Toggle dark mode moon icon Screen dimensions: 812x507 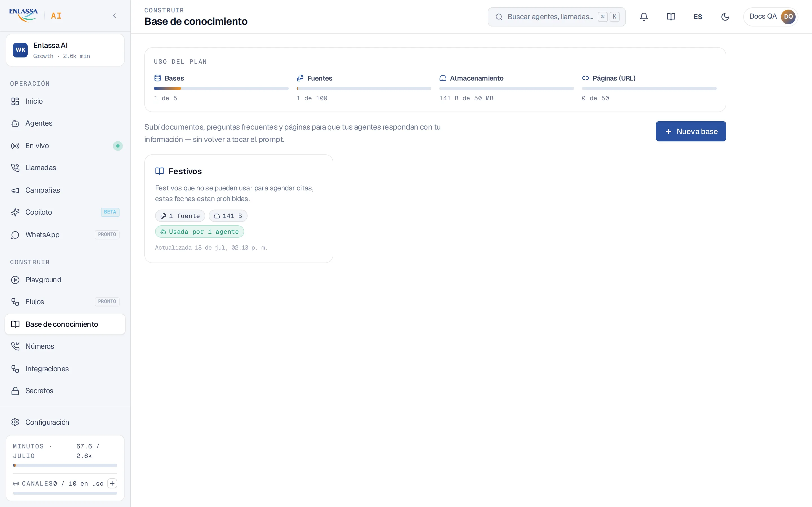tap(725, 17)
